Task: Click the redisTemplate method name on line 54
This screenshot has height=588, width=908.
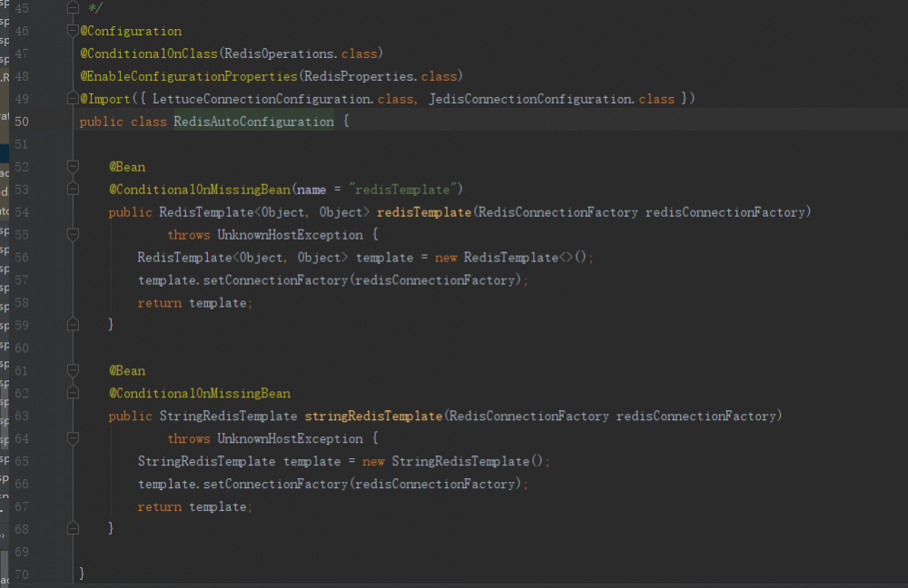Action: click(424, 212)
